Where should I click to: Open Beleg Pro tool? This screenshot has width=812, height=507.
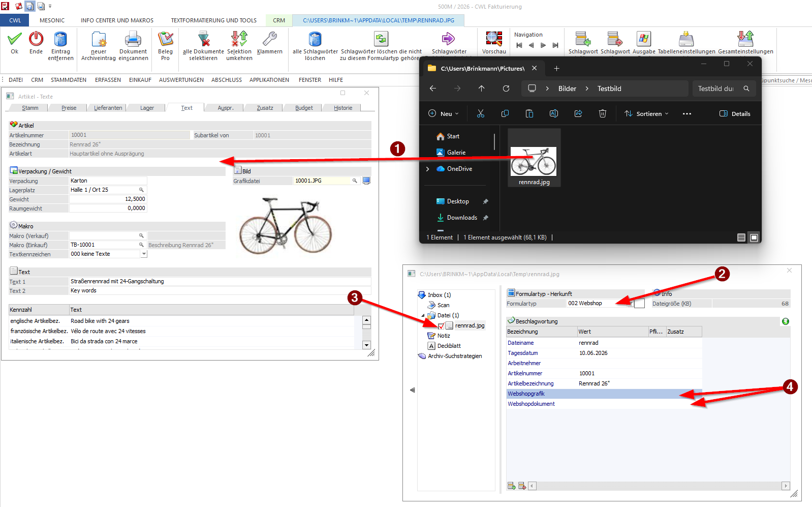[x=166, y=39]
